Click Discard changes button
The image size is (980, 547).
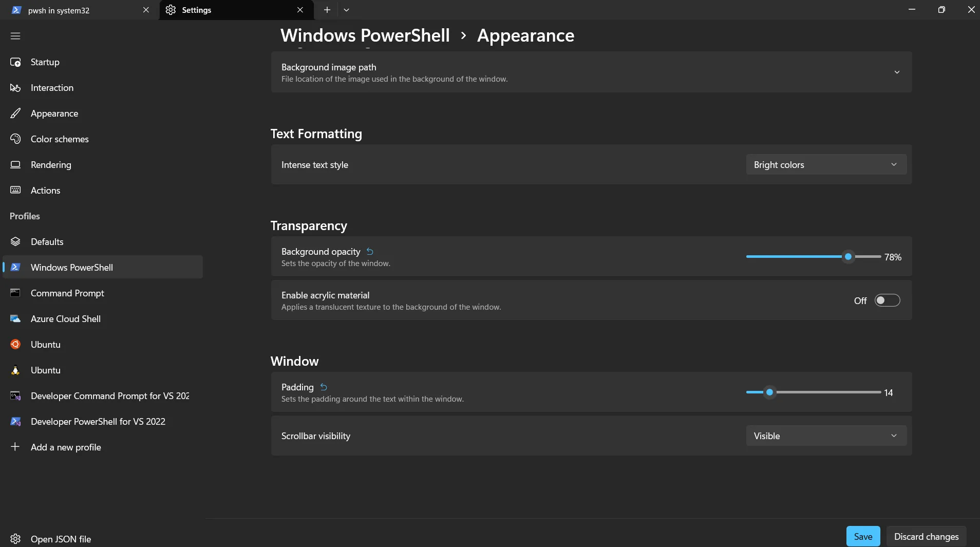coord(926,536)
